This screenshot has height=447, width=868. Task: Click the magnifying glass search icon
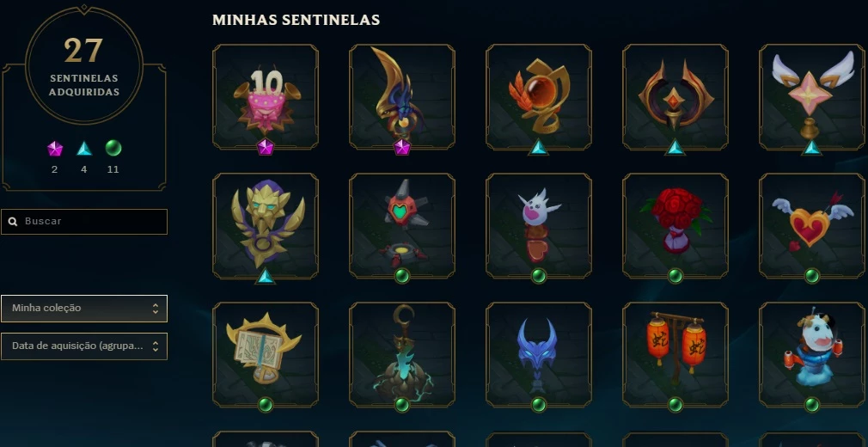[13, 222]
